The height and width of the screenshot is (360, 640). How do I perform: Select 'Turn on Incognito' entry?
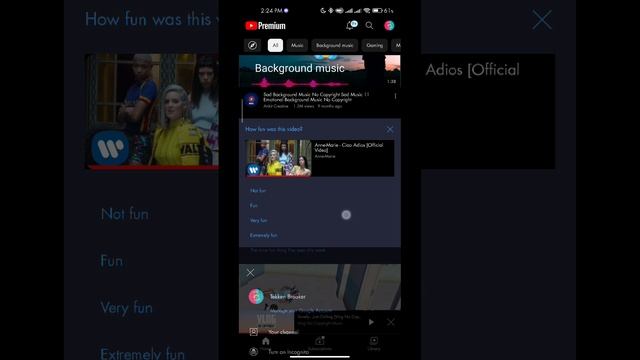point(289,352)
